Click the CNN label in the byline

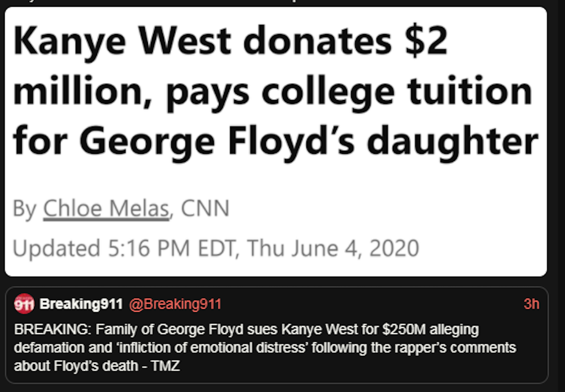[205, 208]
